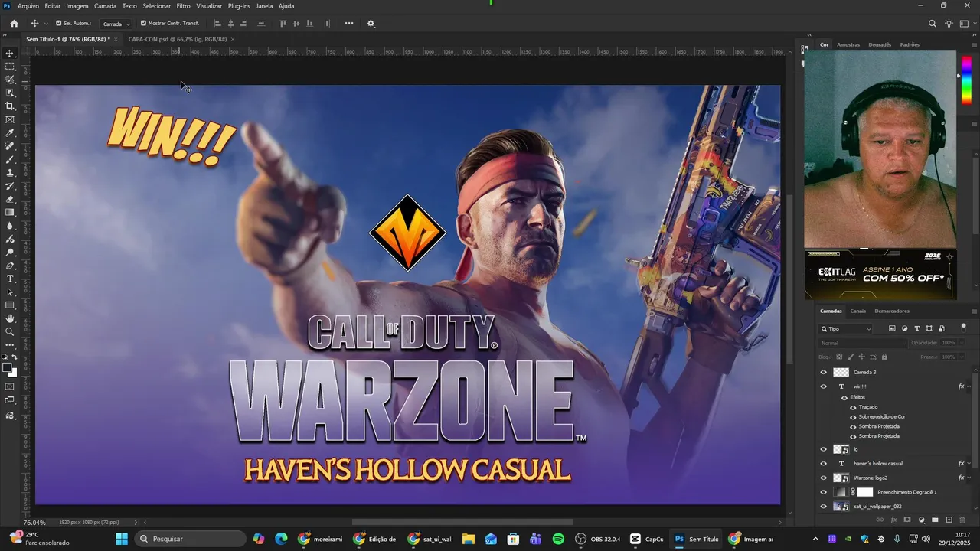Select the Rectangle shape tool
Screen dimensions: 980x551
click(x=10, y=305)
